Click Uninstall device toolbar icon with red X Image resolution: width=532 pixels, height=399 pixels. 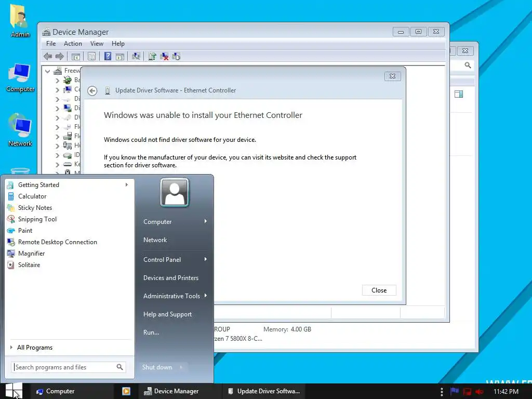click(164, 56)
